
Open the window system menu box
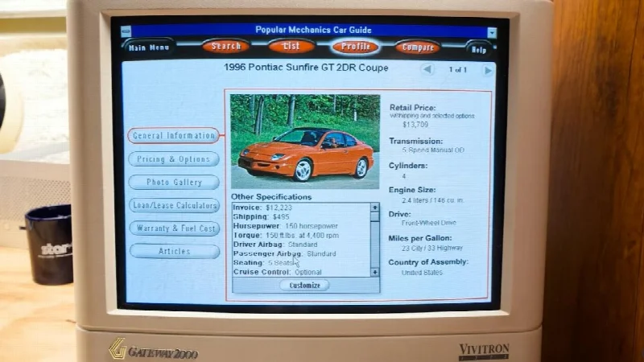[x=126, y=31]
